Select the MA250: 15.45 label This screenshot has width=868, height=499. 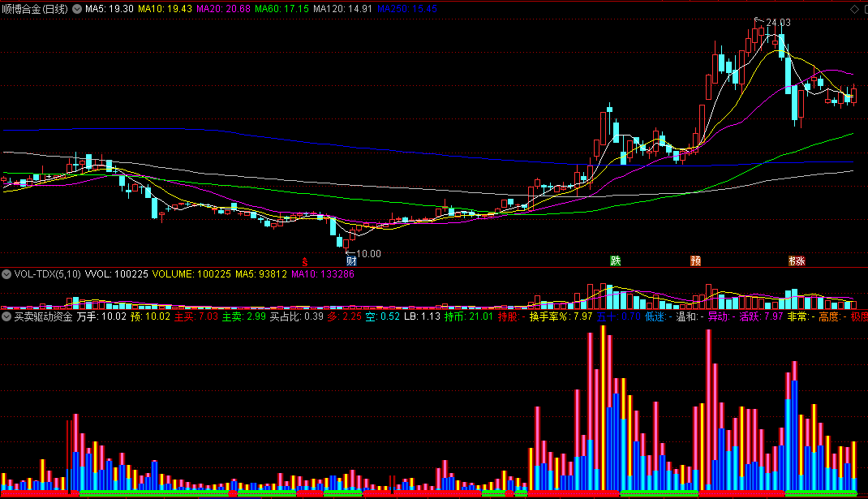(x=407, y=9)
